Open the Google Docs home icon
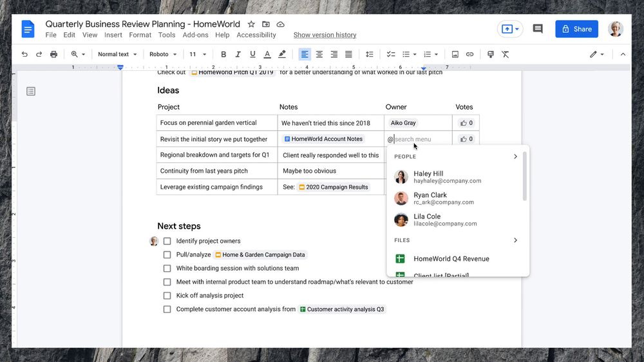 [x=28, y=29]
